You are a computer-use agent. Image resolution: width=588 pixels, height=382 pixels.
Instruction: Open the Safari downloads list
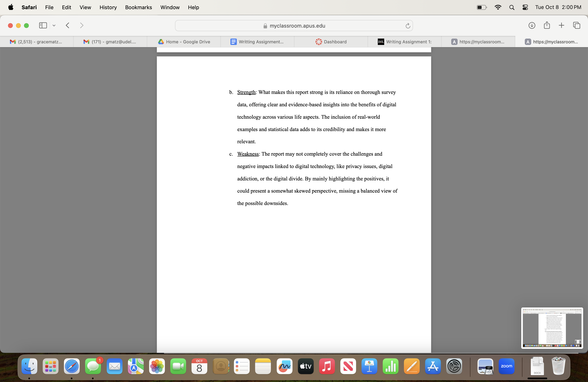click(532, 25)
